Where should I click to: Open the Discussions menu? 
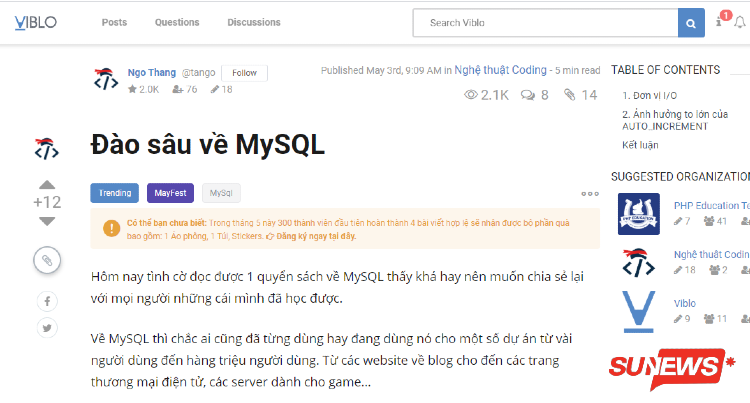254,22
